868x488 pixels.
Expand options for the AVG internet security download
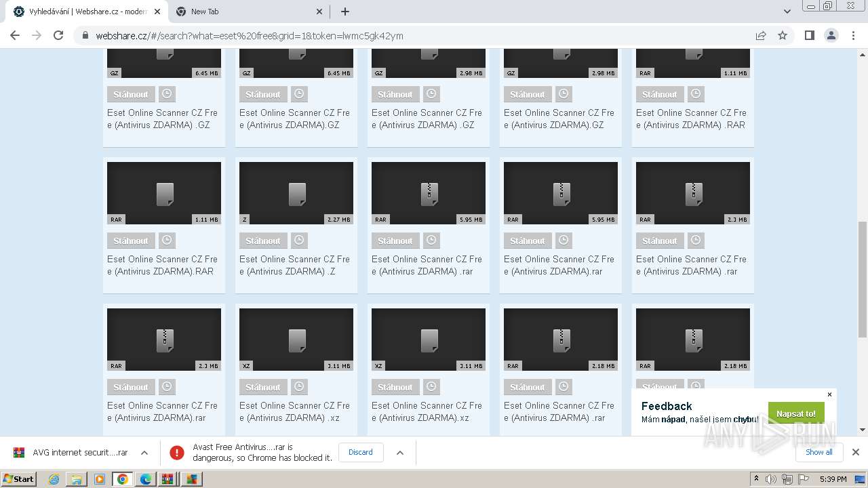click(x=144, y=452)
